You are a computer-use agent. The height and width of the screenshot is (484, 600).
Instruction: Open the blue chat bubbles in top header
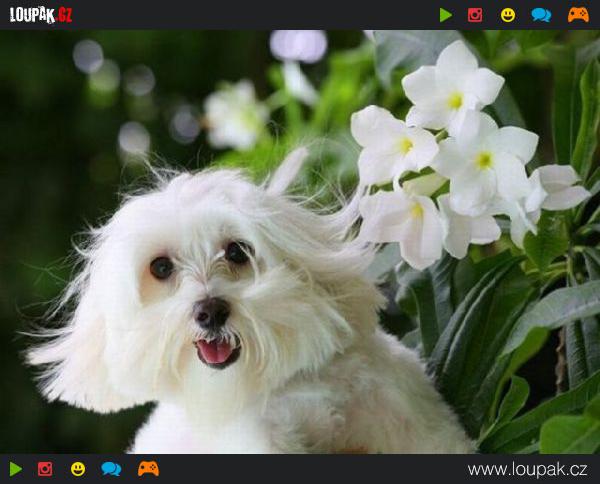coord(541,15)
